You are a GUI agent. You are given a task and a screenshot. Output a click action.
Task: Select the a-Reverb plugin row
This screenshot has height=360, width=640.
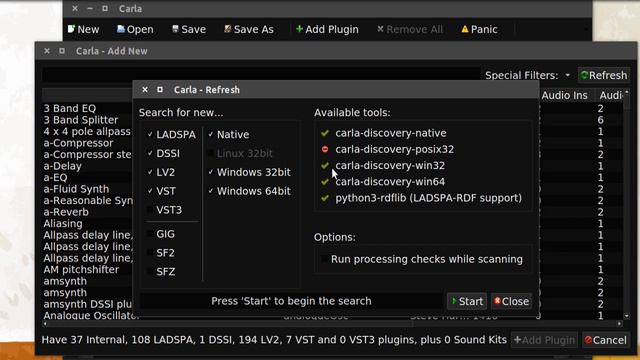coord(66,212)
